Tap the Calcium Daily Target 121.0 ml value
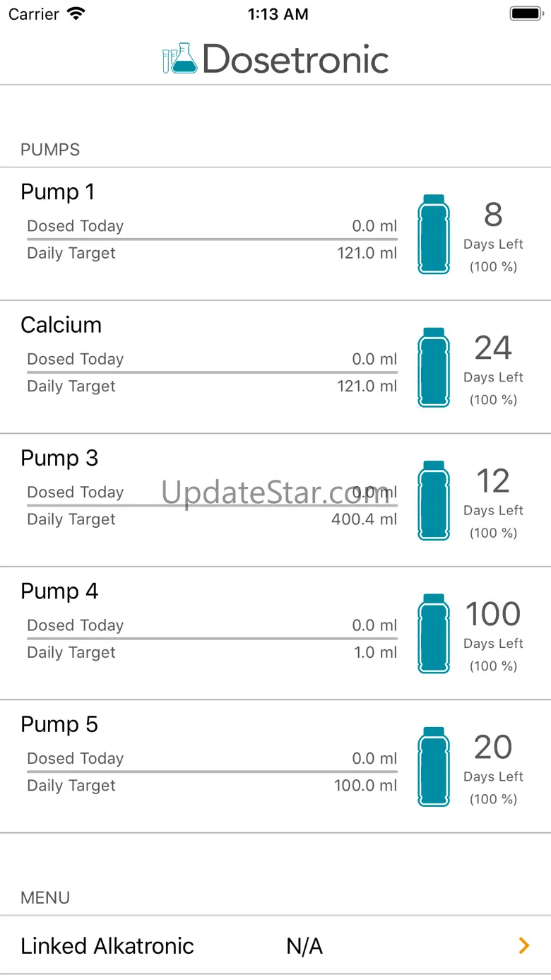Screen dimensions: 551x980 coord(367,386)
